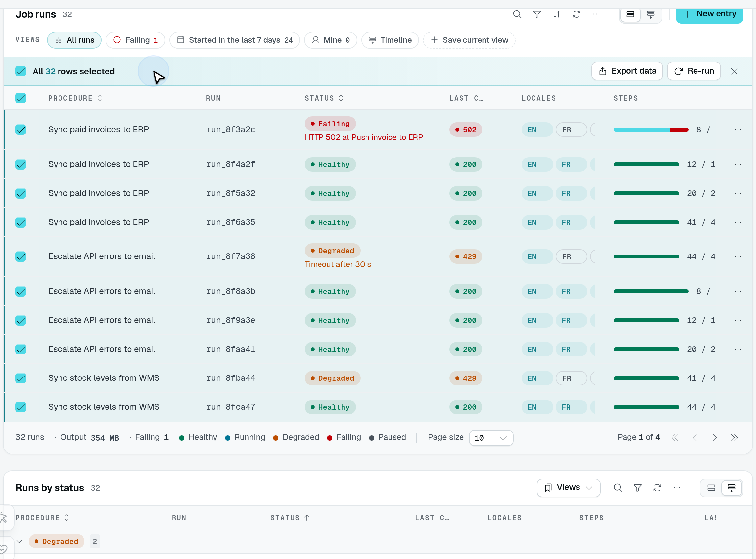Viewport: 756px width, 559px height.
Task: Open the Job runs filter icon
Action: [x=537, y=14]
